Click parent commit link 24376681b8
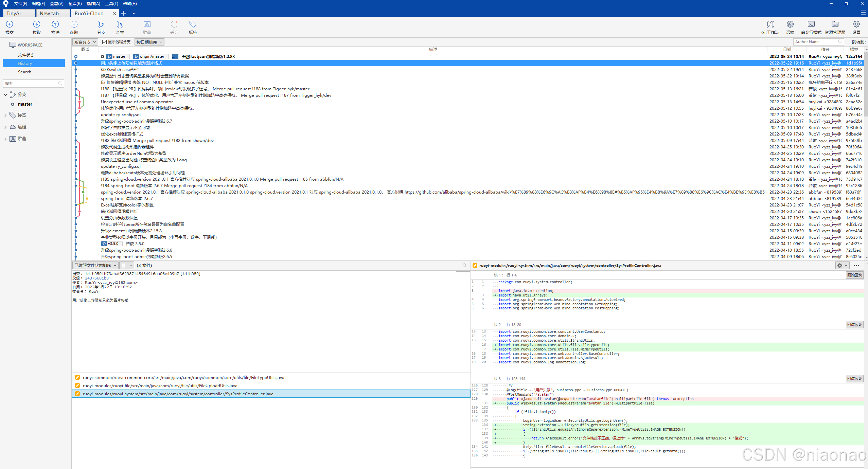Screen dimensions: 868x469 (x=97, y=278)
